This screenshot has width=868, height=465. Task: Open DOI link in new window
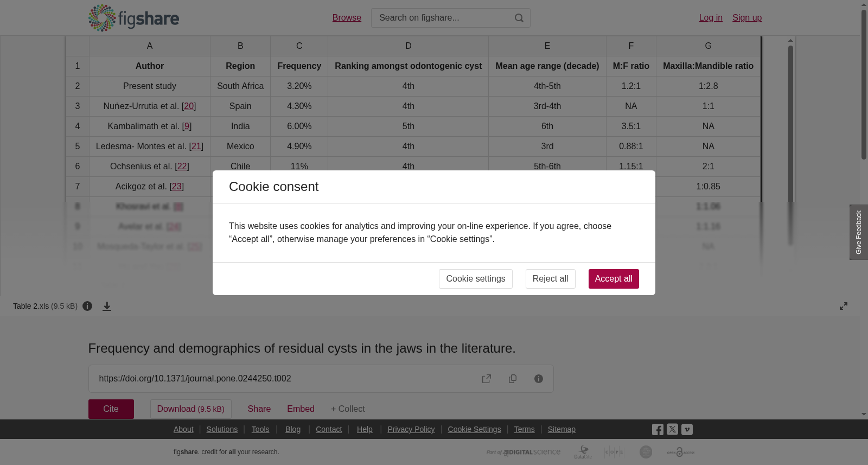pyautogui.click(x=487, y=379)
